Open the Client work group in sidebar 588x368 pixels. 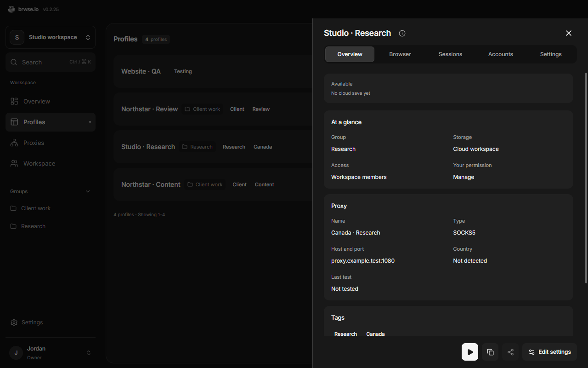(51, 208)
